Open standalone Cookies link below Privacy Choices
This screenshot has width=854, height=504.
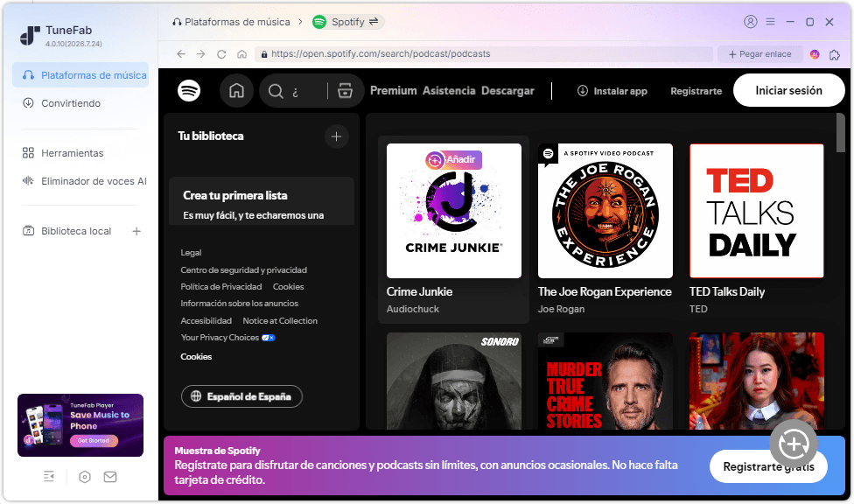(x=196, y=357)
